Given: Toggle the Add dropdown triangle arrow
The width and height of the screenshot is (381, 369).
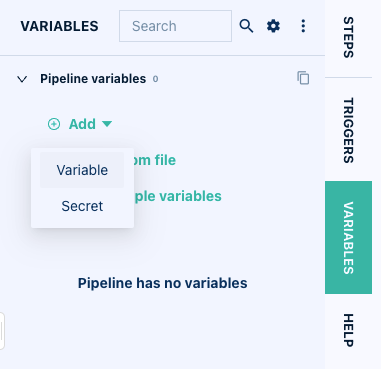Looking at the screenshot, I should coord(107,124).
